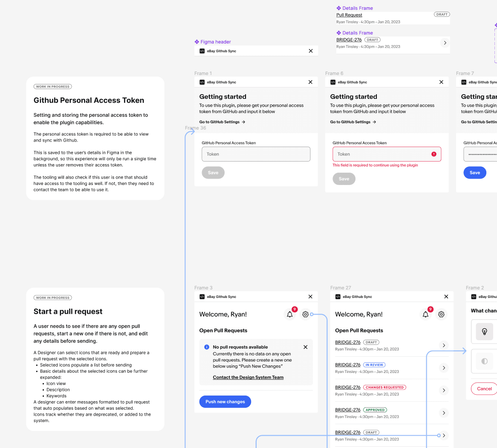Click the DRAFT badge beside Pull Request
This screenshot has height=448, width=497.
442,14
